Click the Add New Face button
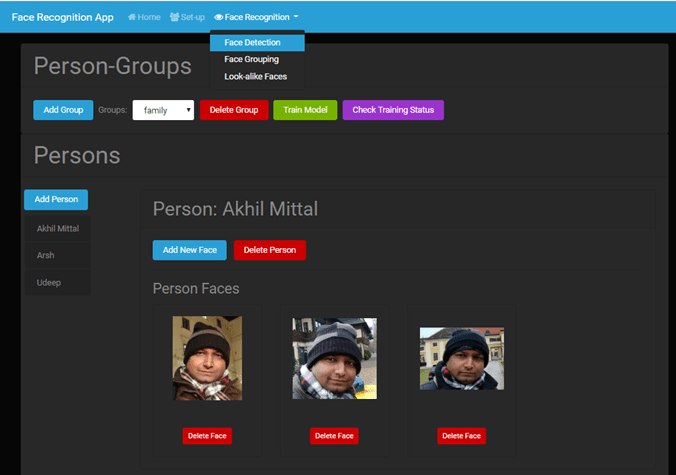This screenshot has height=475, width=676. click(x=189, y=250)
